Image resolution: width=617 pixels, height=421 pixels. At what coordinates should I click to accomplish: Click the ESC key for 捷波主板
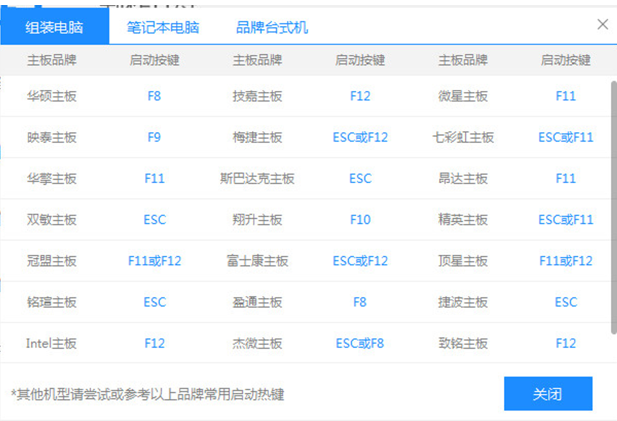point(565,302)
